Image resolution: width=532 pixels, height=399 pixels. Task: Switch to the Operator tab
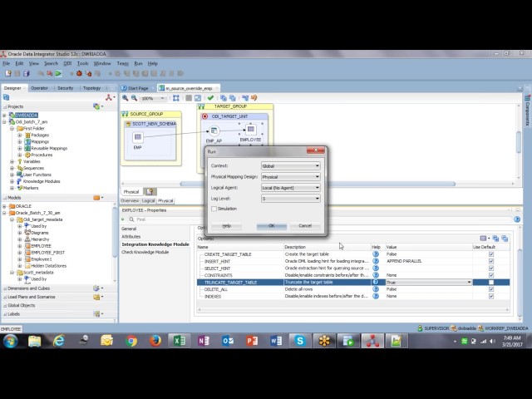pyautogui.click(x=39, y=88)
